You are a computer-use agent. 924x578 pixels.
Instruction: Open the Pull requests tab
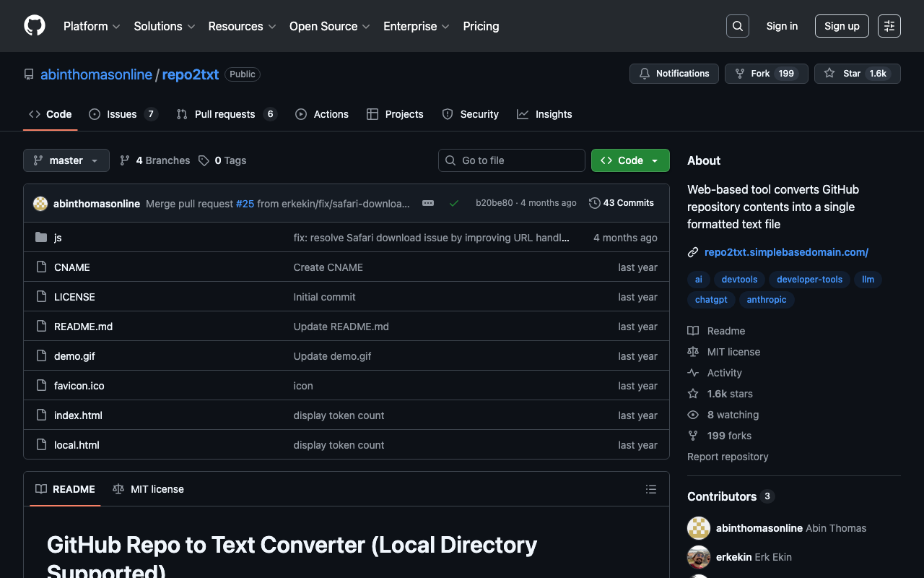[x=225, y=114]
